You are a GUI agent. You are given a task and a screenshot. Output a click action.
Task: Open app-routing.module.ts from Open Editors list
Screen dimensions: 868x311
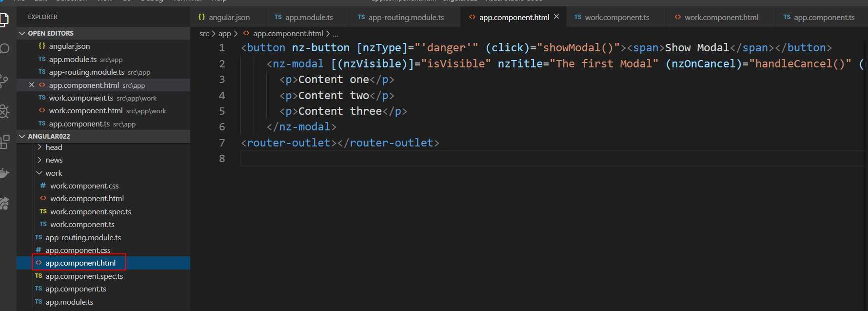[x=103, y=72]
